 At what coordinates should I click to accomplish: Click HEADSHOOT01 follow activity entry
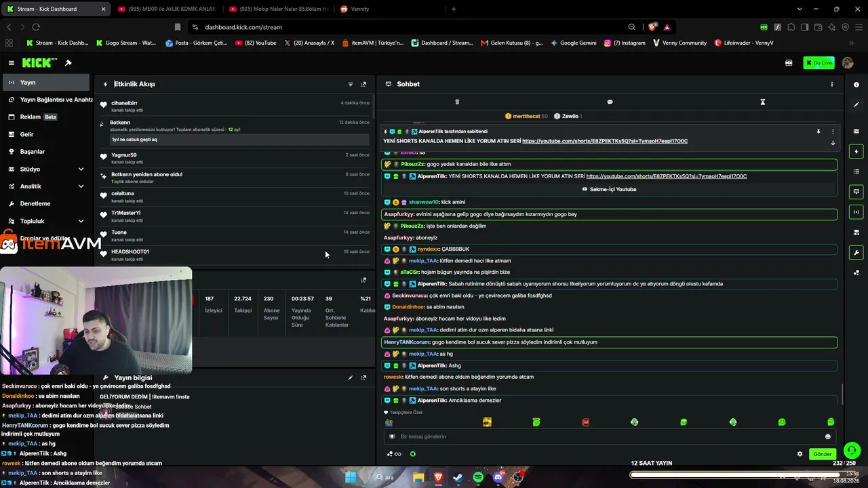(x=235, y=255)
